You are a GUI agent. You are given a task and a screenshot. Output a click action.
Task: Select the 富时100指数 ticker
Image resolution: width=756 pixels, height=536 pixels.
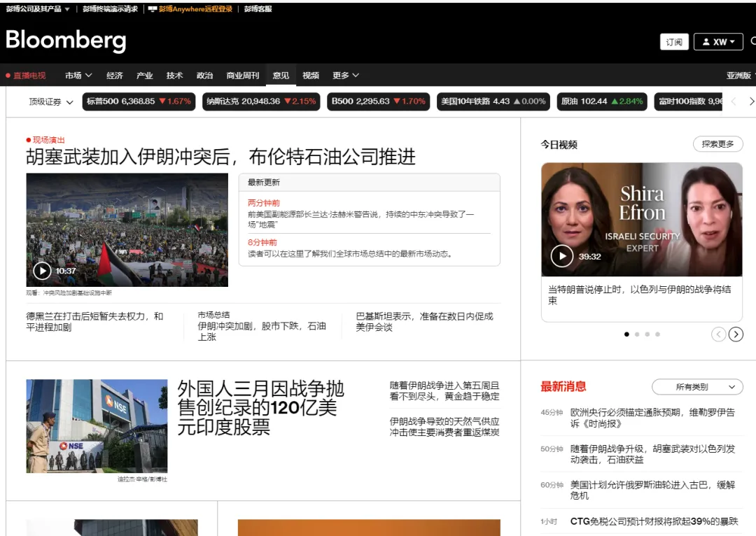point(689,101)
